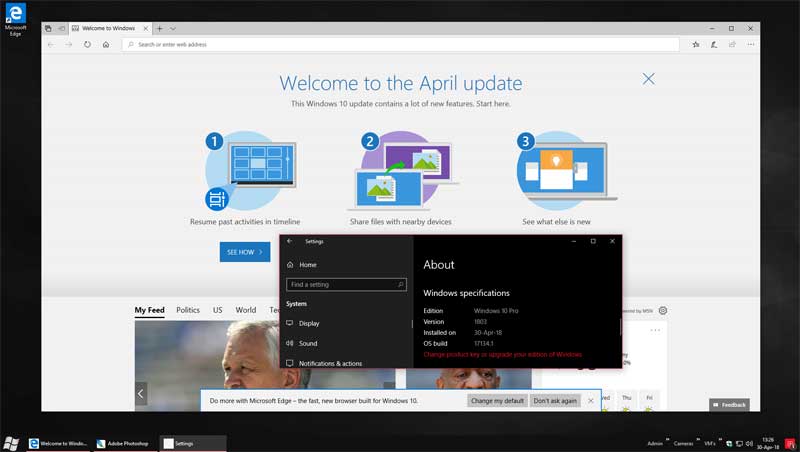The width and height of the screenshot is (800, 452).
Task: Open the tab preview dropdown chevron
Action: [x=173, y=28]
